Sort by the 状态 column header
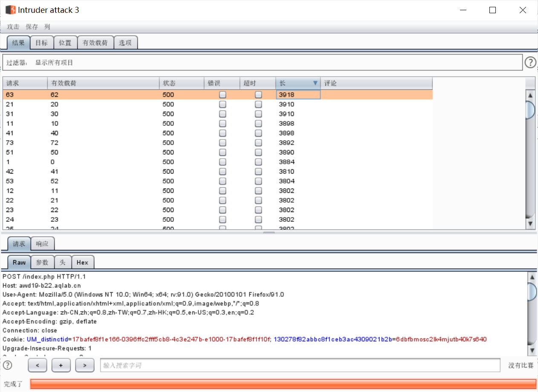Screen dimensions: 538x392 pyautogui.click(x=182, y=83)
